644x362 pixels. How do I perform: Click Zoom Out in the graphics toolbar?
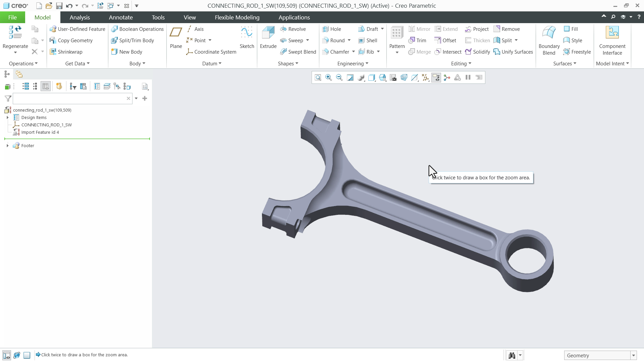[339, 78]
